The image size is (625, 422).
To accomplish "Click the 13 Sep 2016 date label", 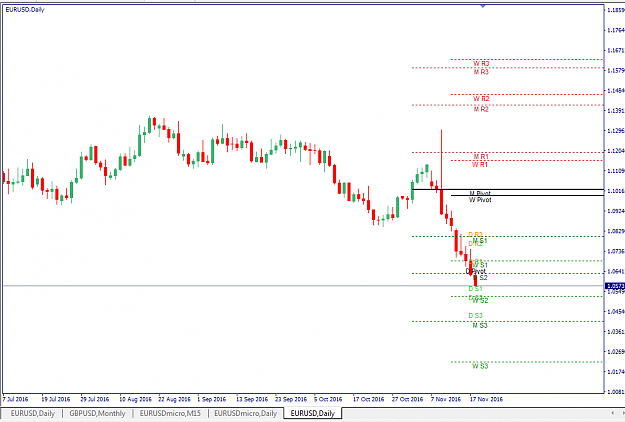I will 252,399.
